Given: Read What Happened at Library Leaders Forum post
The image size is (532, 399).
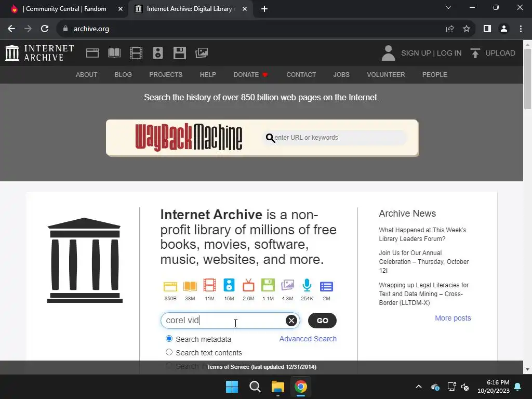Looking at the screenshot, I should [422, 234].
